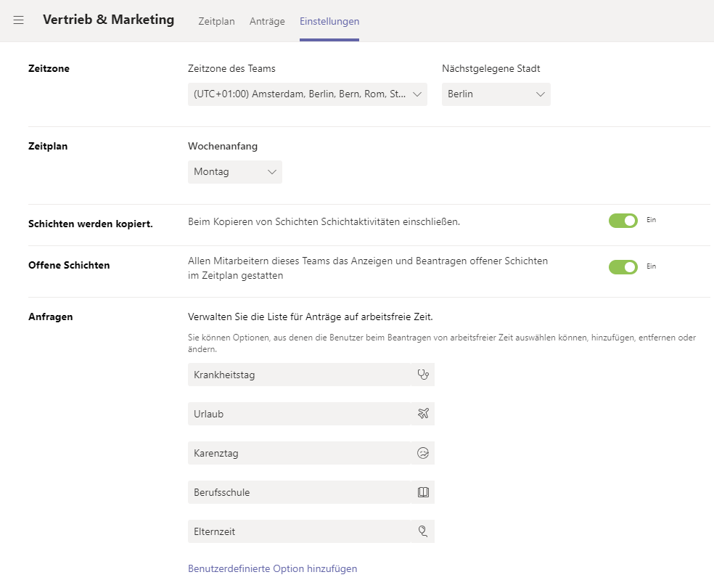The height and width of the screenshot is (588, 714).
Task: Open the hamburger navigation menu
Action: pos(19,20)
